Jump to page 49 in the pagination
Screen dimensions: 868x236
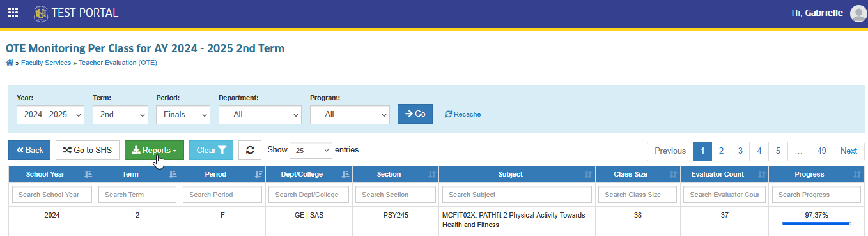[x=822, y=151]
